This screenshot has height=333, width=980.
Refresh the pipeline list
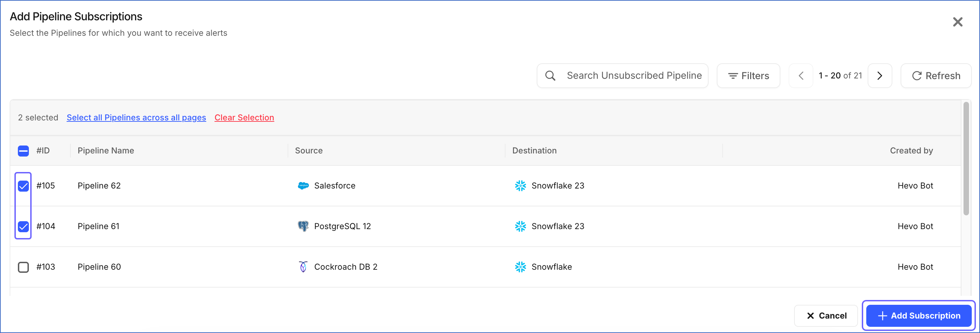point(936,75)
